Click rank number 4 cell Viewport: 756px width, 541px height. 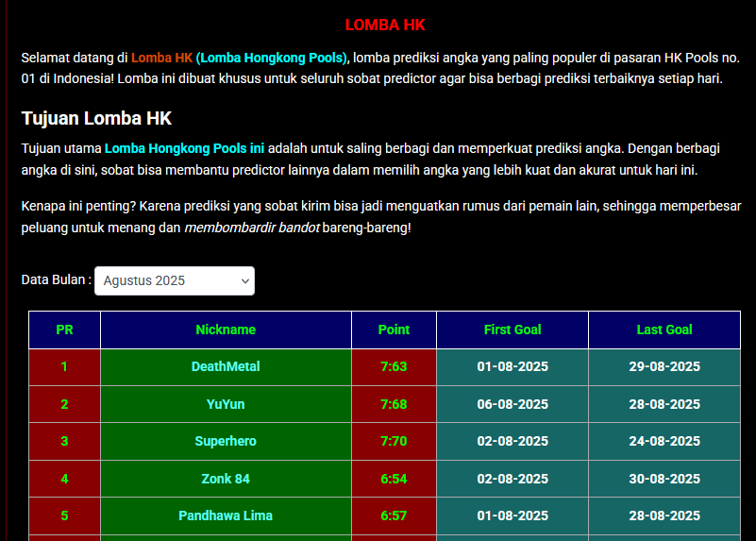[64, 479]
